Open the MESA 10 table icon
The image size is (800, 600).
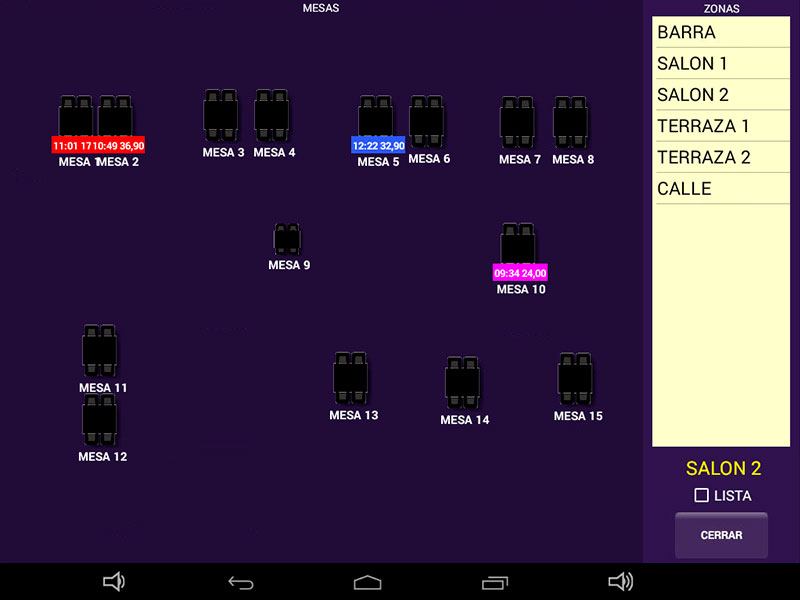click(518, 243)
